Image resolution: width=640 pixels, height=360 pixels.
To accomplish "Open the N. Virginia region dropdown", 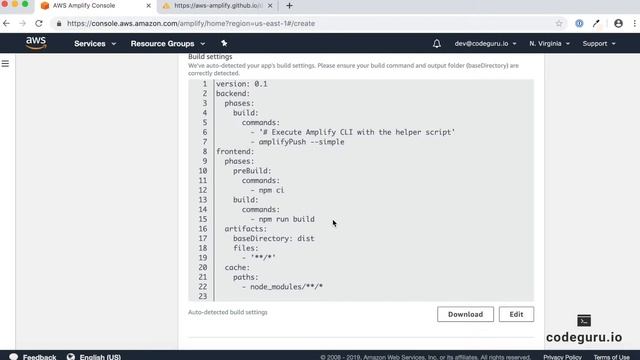I will click(549, 43).
